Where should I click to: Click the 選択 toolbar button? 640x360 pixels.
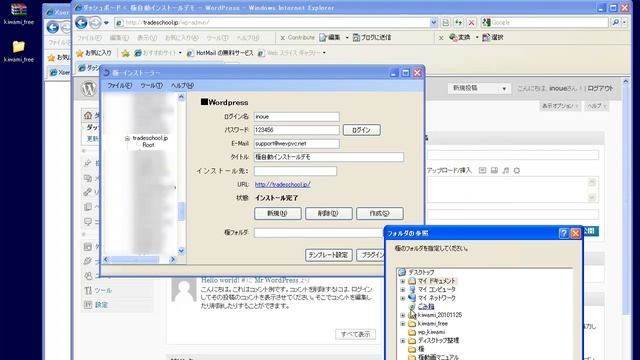click(x=493, y=38)
